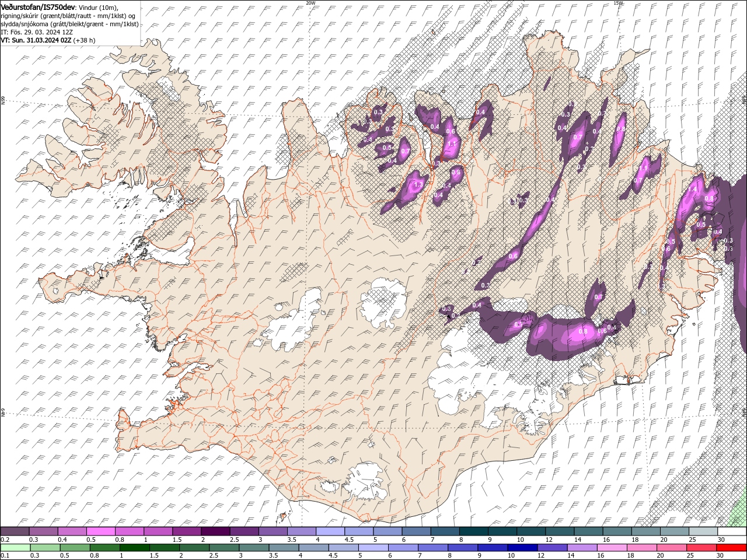
Task: Click the "20W" longitude label
Action: click(311, 3)
